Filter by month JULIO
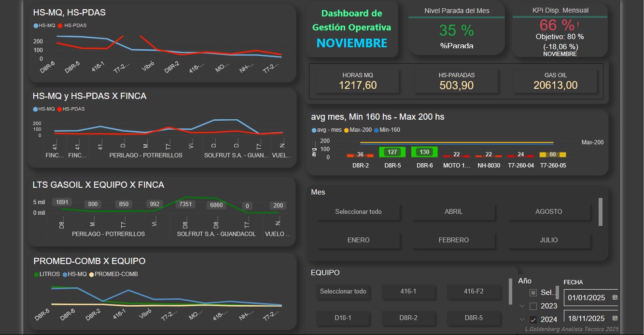This screenshot has height=335, width=644. point(549,240)
